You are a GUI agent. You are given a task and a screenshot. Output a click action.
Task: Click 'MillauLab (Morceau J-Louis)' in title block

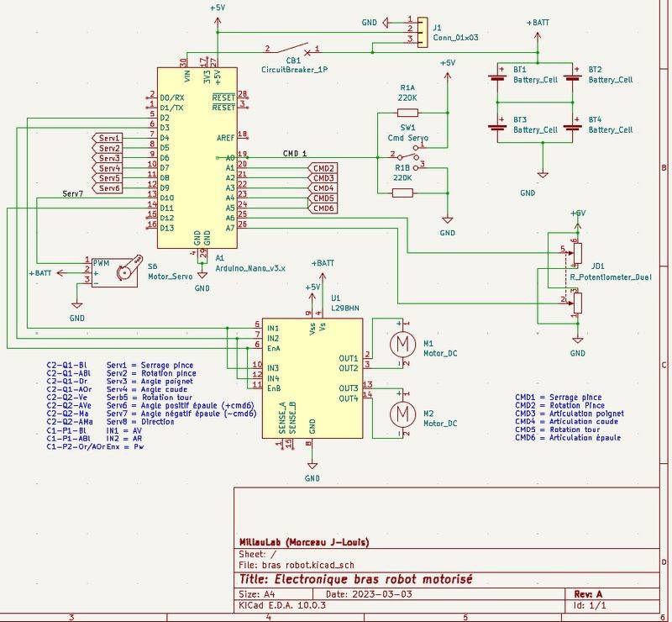tap(304, 542)
